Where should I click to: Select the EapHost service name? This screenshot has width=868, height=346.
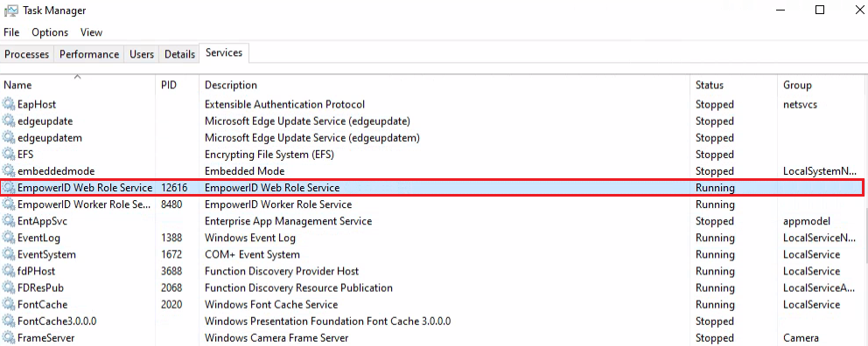37,105
